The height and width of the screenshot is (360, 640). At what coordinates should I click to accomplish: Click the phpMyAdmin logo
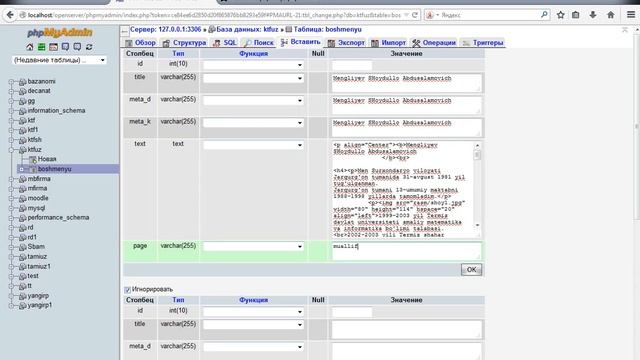pyautogui.click(x=60, y=33)
